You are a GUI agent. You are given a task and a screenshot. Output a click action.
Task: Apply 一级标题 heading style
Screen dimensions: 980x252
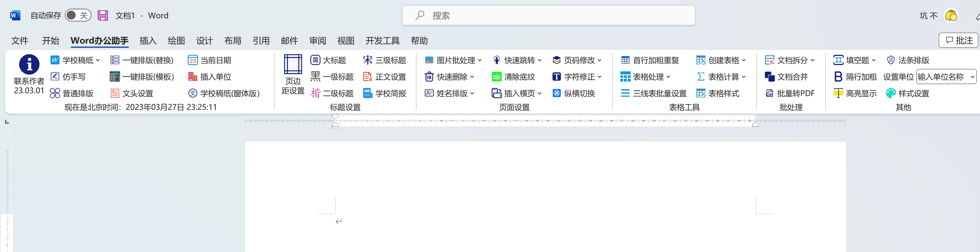(x=332, y=77)
